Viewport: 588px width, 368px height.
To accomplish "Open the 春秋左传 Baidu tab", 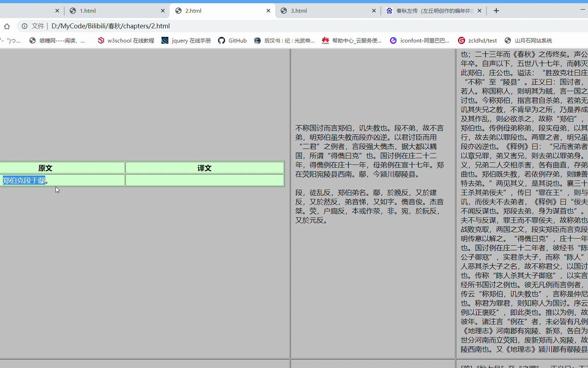I will coord(434,11).
